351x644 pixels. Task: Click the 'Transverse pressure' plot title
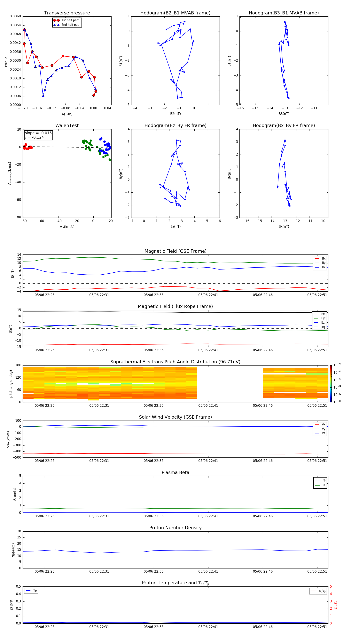tap(67, 13)
